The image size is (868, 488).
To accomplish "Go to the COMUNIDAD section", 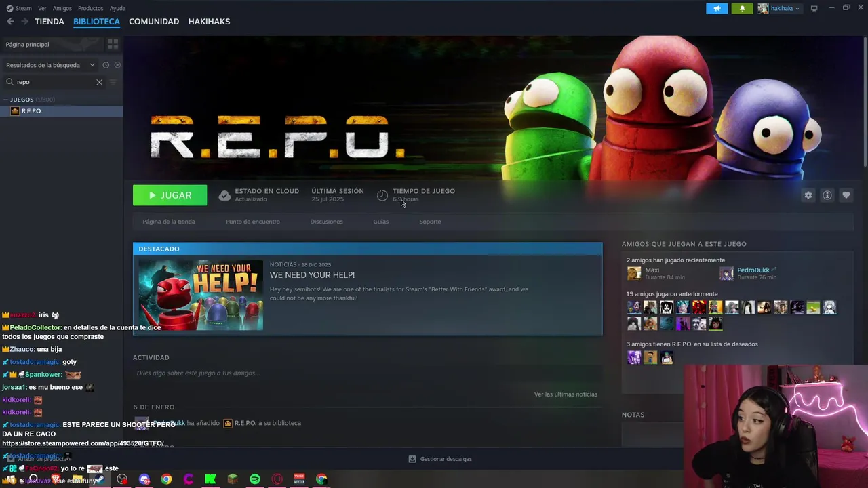I will [154, 22].
